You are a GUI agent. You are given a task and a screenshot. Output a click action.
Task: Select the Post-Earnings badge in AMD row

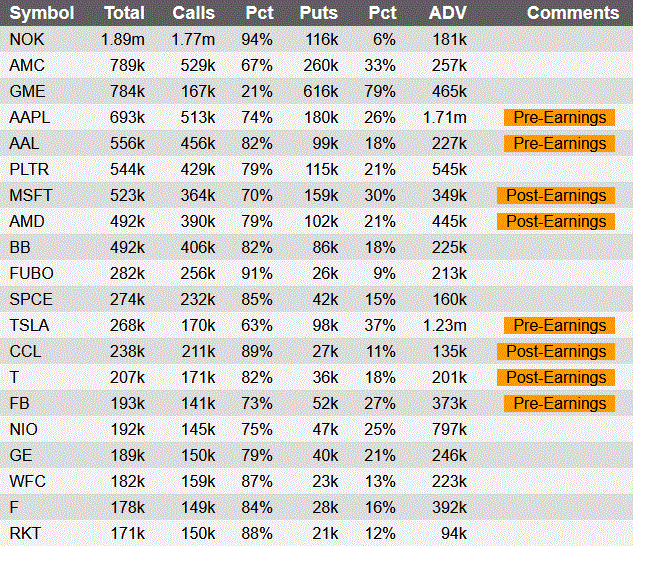556,221
